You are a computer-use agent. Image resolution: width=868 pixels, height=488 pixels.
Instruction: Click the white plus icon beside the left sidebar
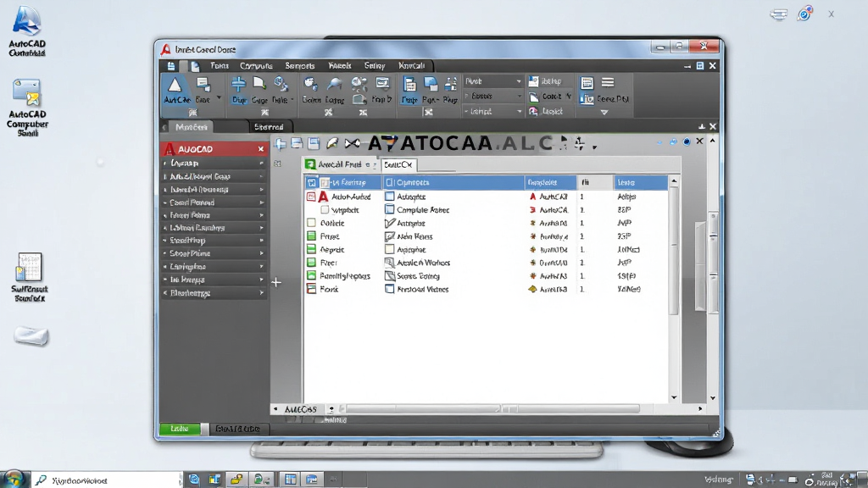(x=276, y=282)
